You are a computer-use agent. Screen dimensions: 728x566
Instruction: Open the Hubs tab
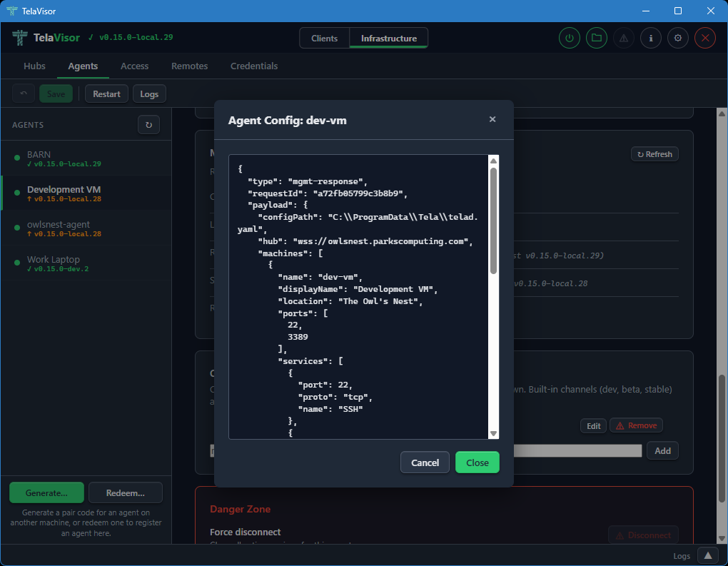(x=34, y=66)
